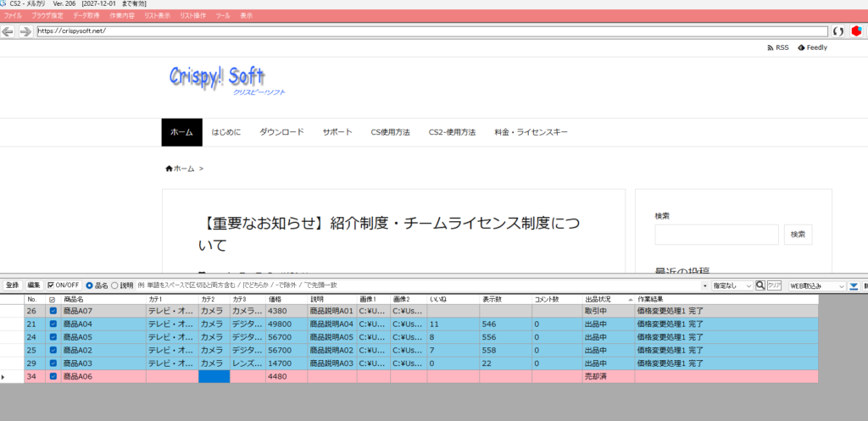Open the 指定なし dropdown
This screenshot has height=421, width=868.
(x=732, y=285)
